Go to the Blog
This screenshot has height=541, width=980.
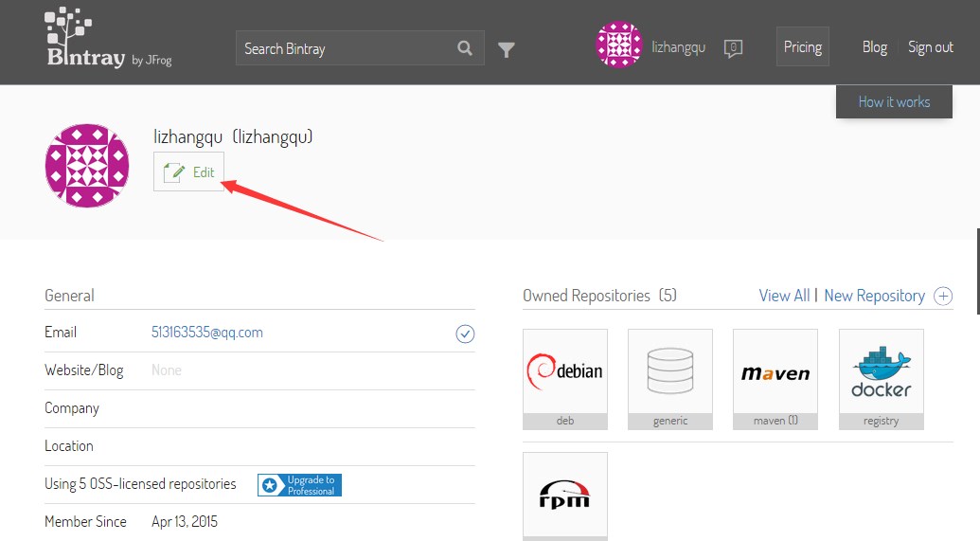[x=874, y=47]
